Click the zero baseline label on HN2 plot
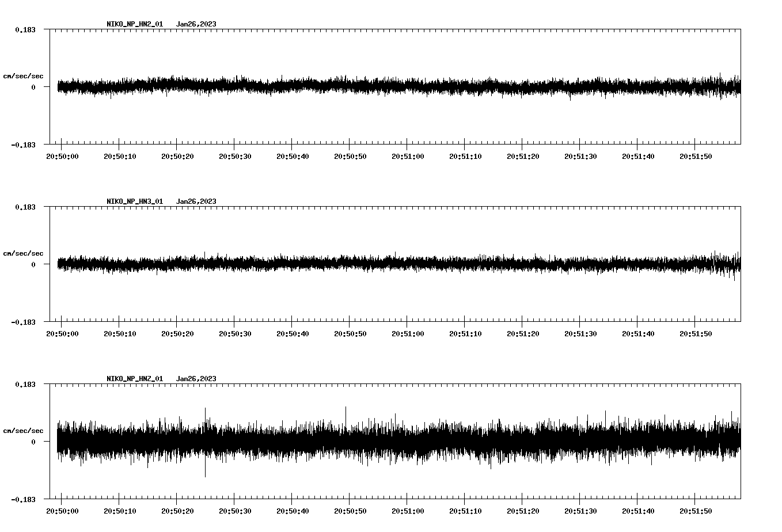 pos(33,87)
